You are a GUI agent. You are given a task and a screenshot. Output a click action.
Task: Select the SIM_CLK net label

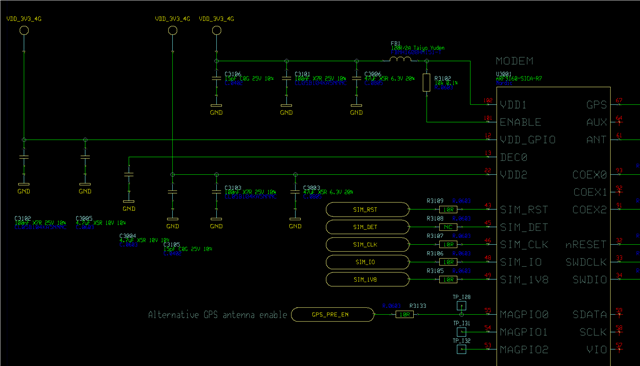point(367,244)
